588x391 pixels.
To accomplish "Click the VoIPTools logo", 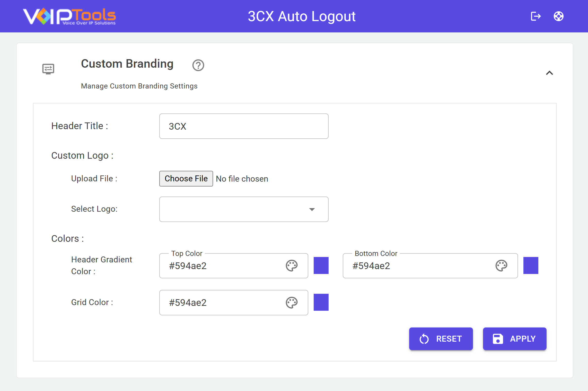I will 69,16.
